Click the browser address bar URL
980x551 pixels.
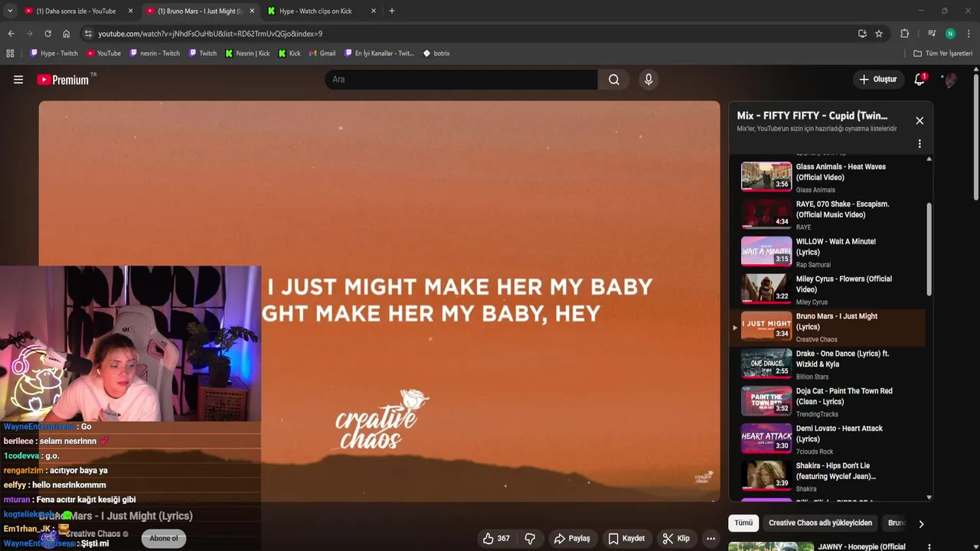[x=210, y=34]
